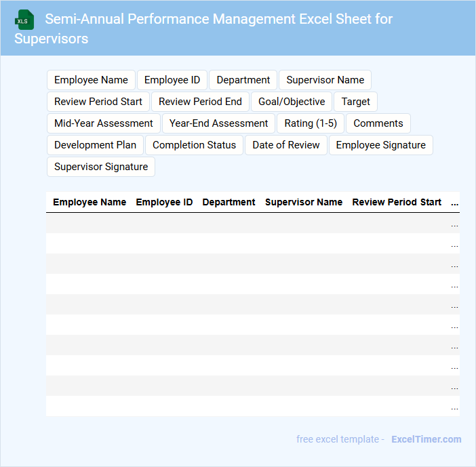
Task: Select the Supervisor Signature tag
Action: (x=101, y=167)
